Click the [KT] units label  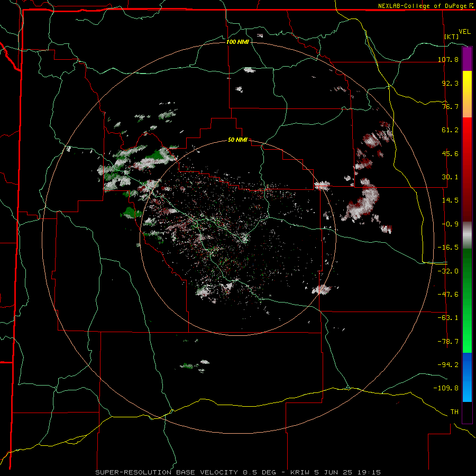pos(452,36)
